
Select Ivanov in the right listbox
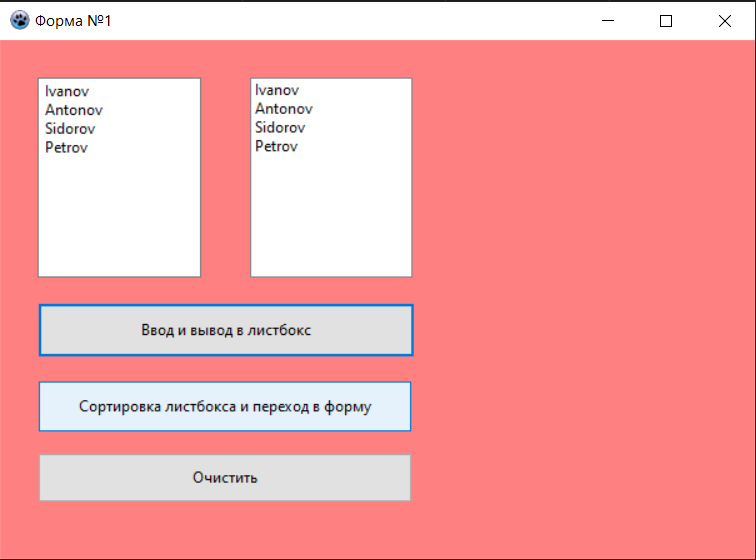click(277, 90)
